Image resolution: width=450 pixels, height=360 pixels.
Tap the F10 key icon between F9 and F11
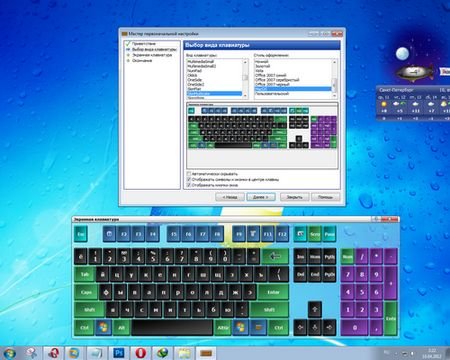click(x=253, y=234)
